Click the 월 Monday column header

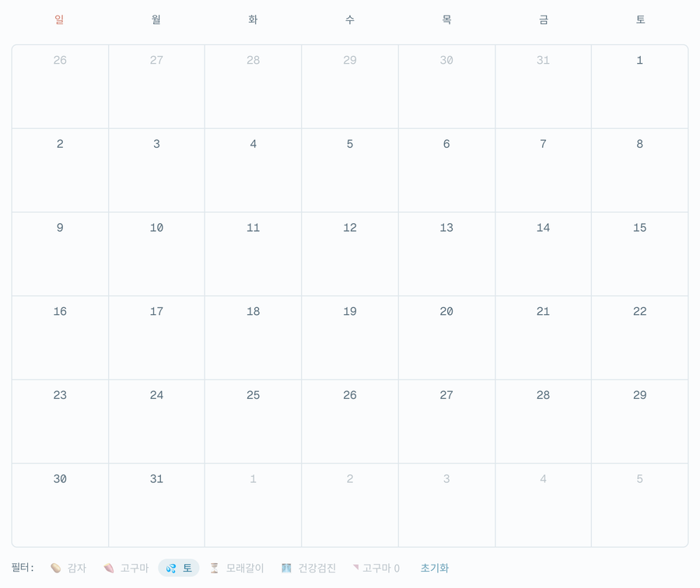pos(156,19)
